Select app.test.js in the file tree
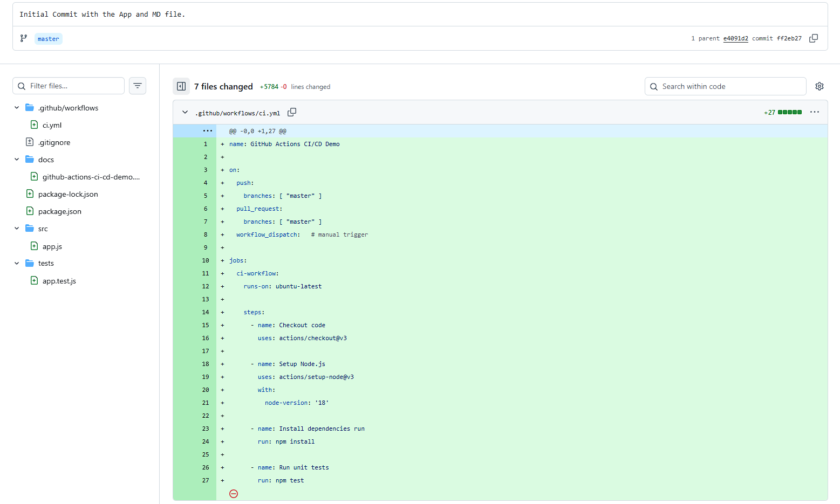Screen dimensions: 840x504 point(58,280)
